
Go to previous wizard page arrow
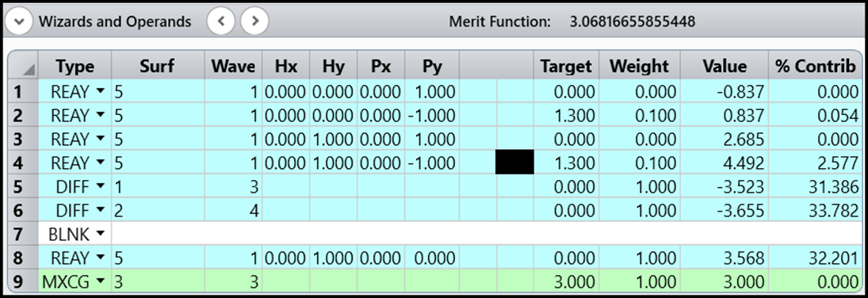pos(221,21)
